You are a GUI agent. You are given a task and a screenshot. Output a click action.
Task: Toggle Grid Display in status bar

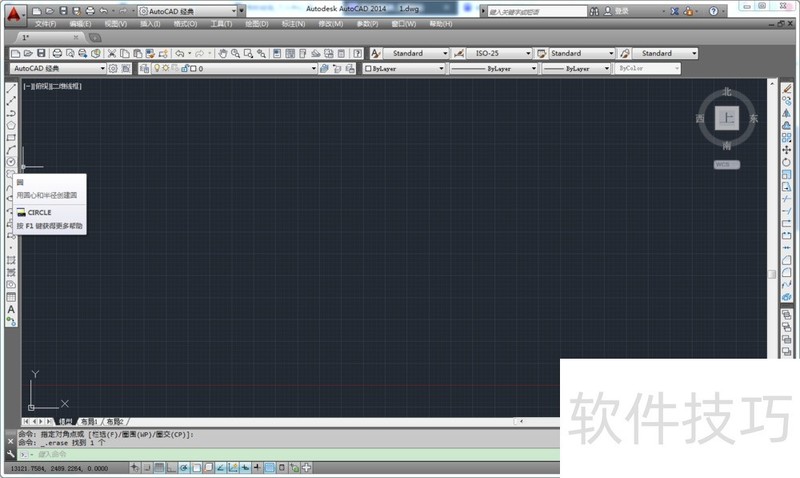[159, 467]
